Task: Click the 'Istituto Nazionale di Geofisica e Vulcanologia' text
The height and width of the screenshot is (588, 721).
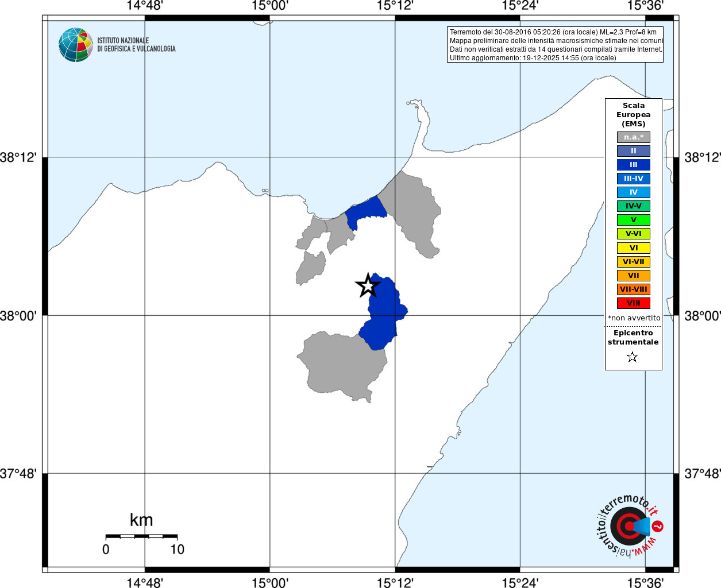Action: (x=136, y=45)
